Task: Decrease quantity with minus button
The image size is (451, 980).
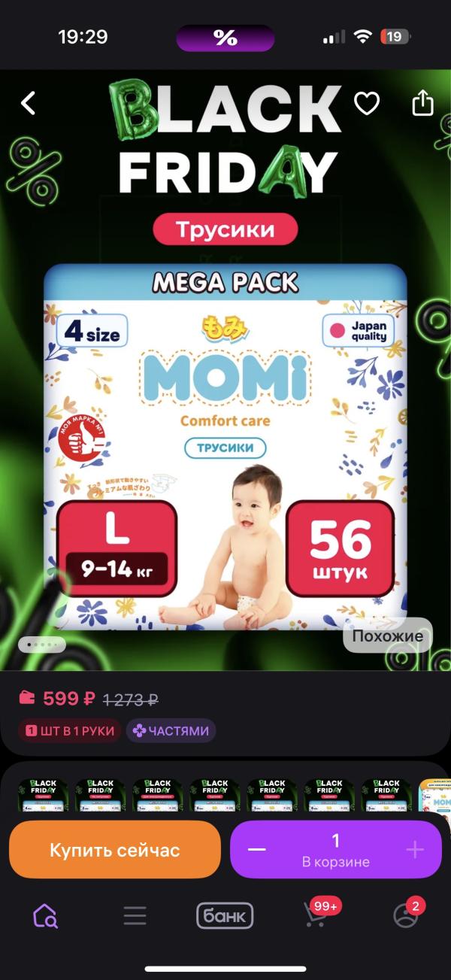Action: point(257,850)
